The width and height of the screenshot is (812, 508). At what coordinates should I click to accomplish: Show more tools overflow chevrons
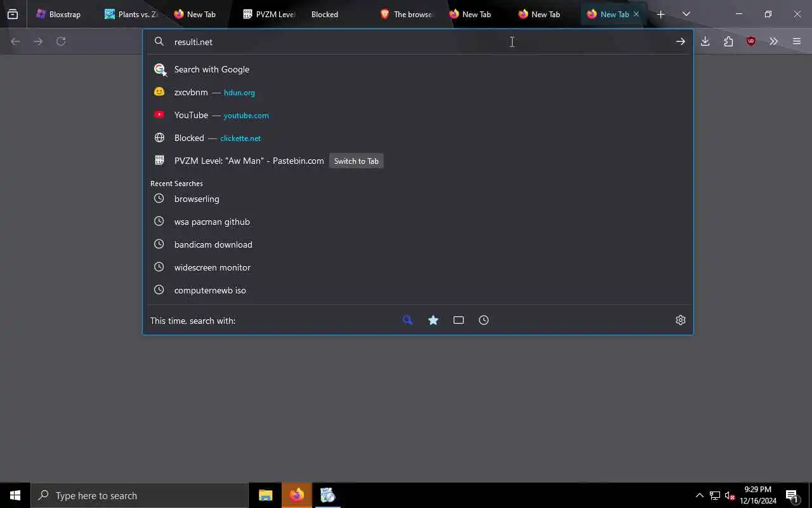(773, 41)
